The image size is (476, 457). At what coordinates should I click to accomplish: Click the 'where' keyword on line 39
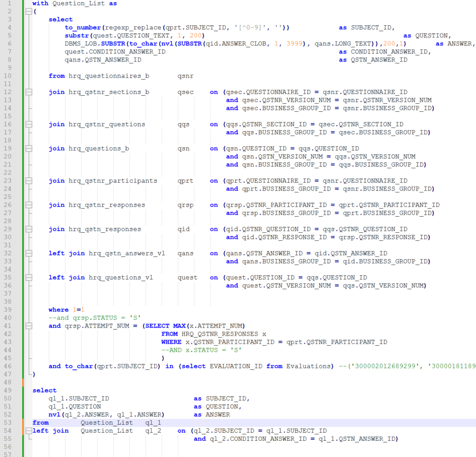(58, 310)
